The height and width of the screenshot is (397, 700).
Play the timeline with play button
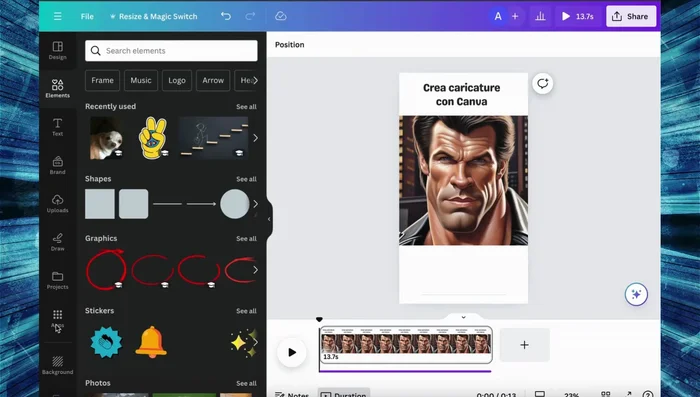tap(292, 352)
